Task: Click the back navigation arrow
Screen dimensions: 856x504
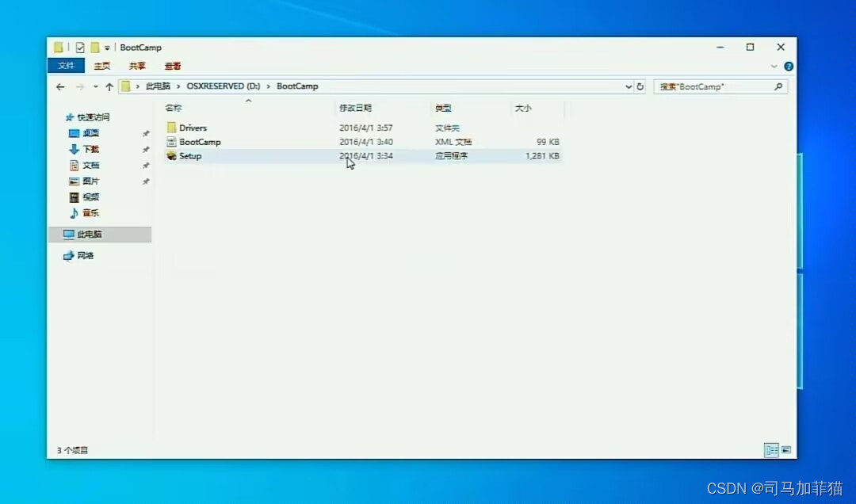Action: click(60, 87)
